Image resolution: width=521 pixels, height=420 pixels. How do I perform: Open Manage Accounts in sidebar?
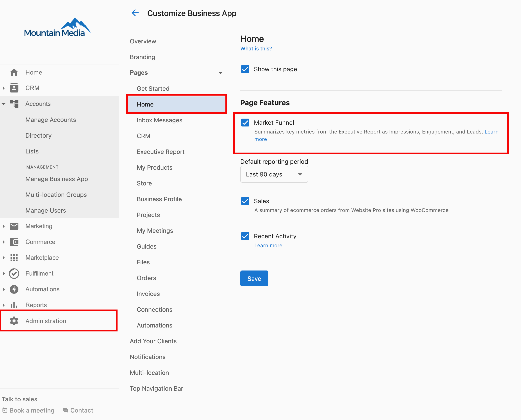tap(51, 120)
